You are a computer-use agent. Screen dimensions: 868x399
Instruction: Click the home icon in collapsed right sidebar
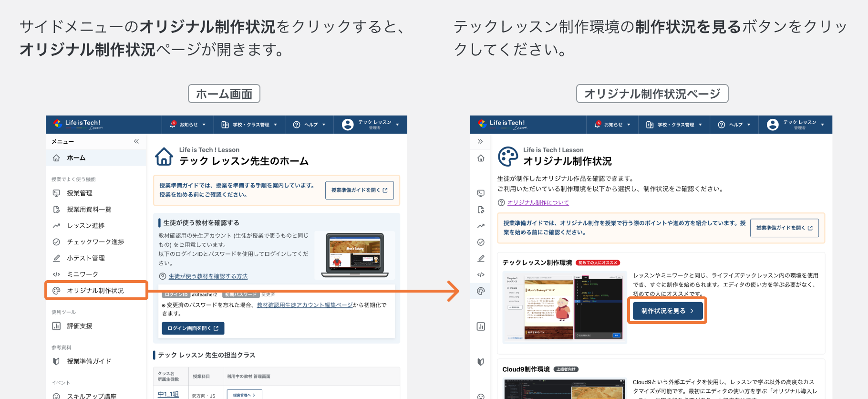pyautogui.click(x=481, y=158)
